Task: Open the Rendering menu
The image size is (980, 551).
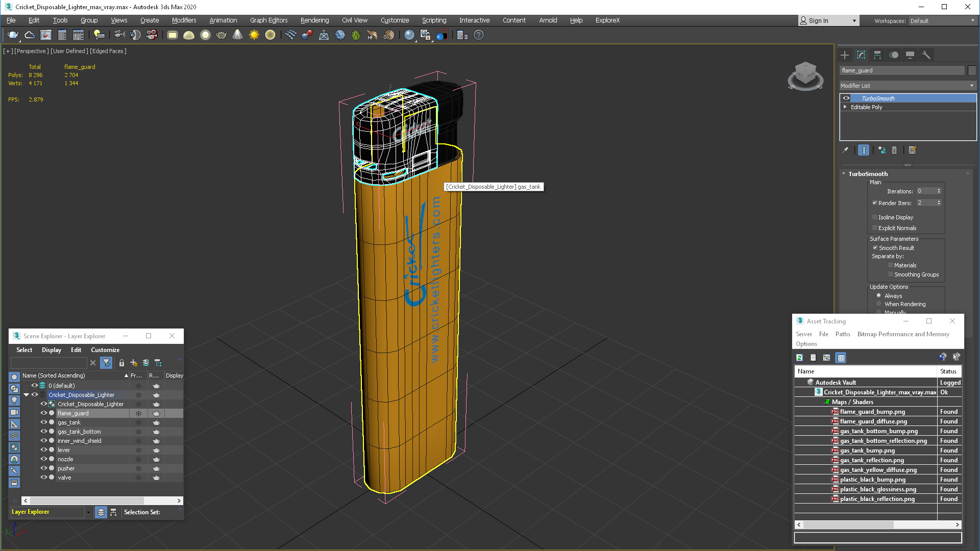Action: pyautogui.click(x=314, y=20)
